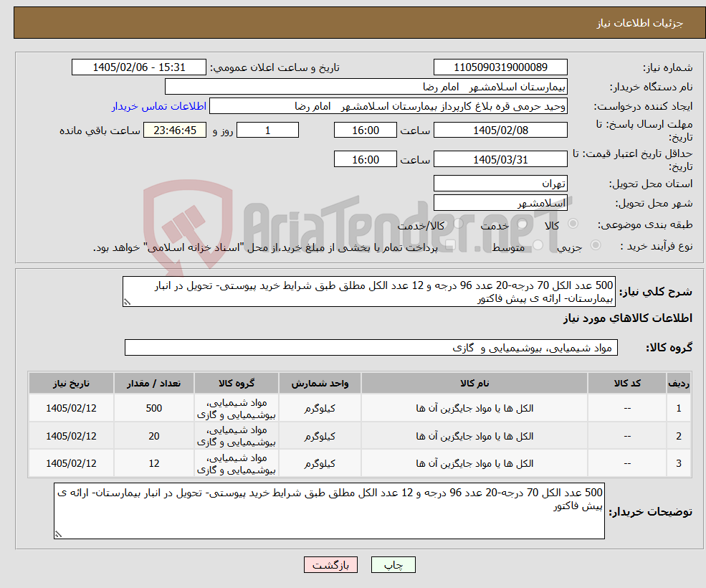
Task: Click the اطلاعات کالاهای مورد نیاز heading
Action: (628, 318)
